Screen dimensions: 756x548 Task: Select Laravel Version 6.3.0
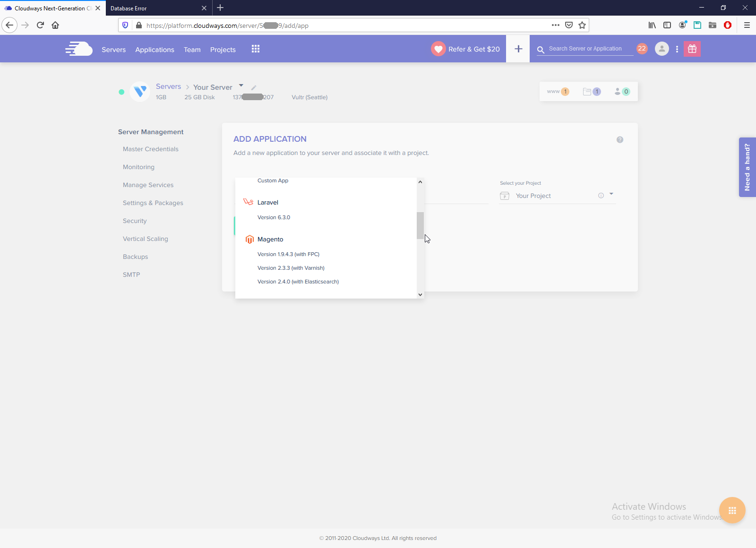pyautogui.click(x=274, y=217)
